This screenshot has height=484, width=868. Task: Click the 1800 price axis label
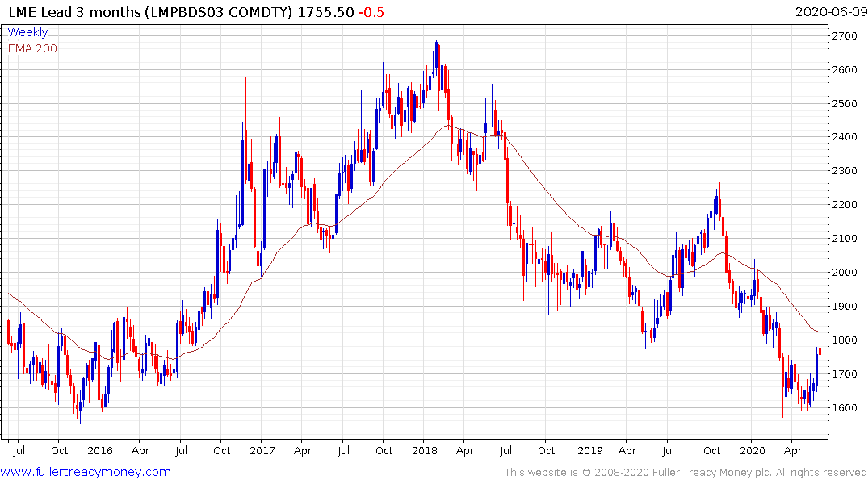click(x=845, y=340)
